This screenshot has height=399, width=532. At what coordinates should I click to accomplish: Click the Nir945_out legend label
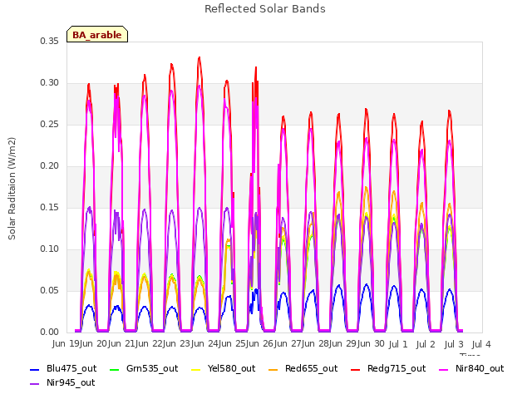[x=71, y=382]
